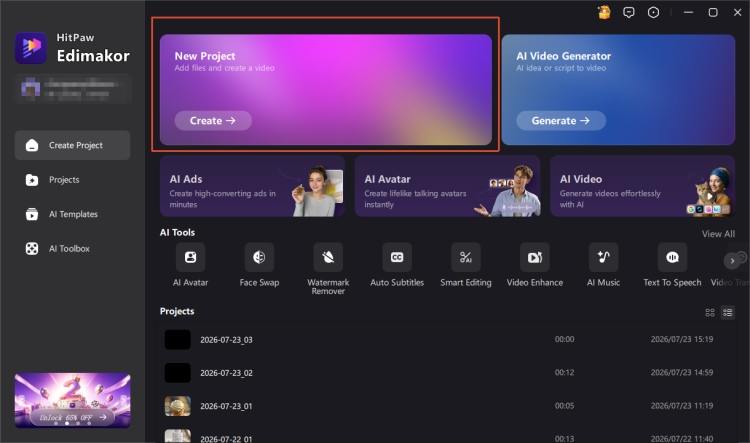Click the gift box icon in title bar

pos(604,12)
